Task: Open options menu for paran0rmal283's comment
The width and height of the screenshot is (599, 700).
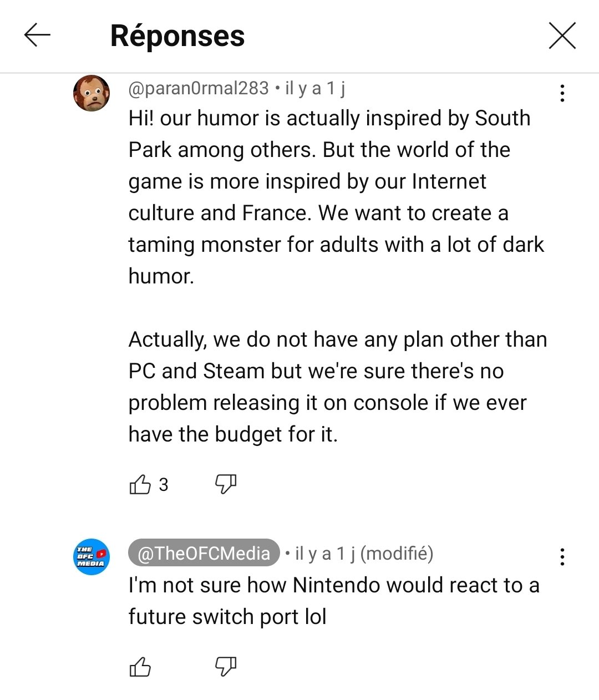Action: [x=562, y=93]
